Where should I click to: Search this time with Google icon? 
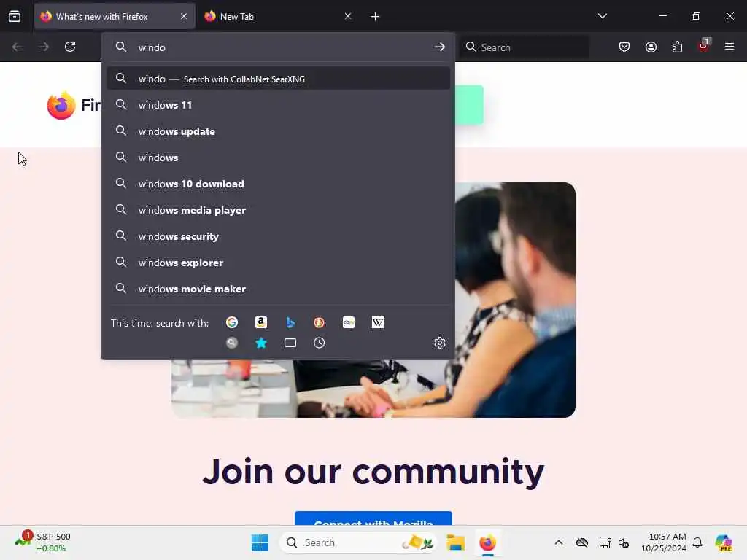pyautogui.click(x=231, y=322)
